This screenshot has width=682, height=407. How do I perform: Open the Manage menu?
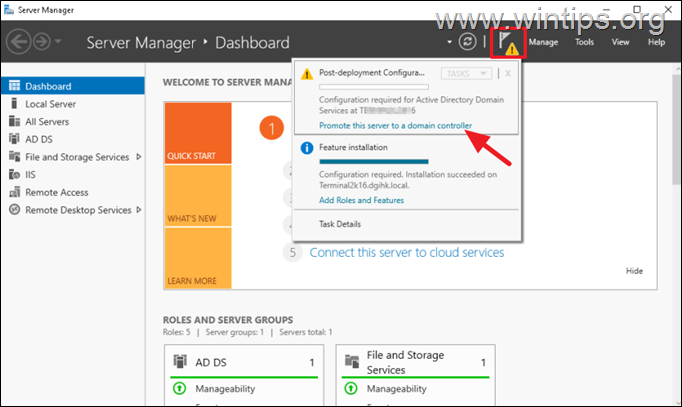pos(543,42)
